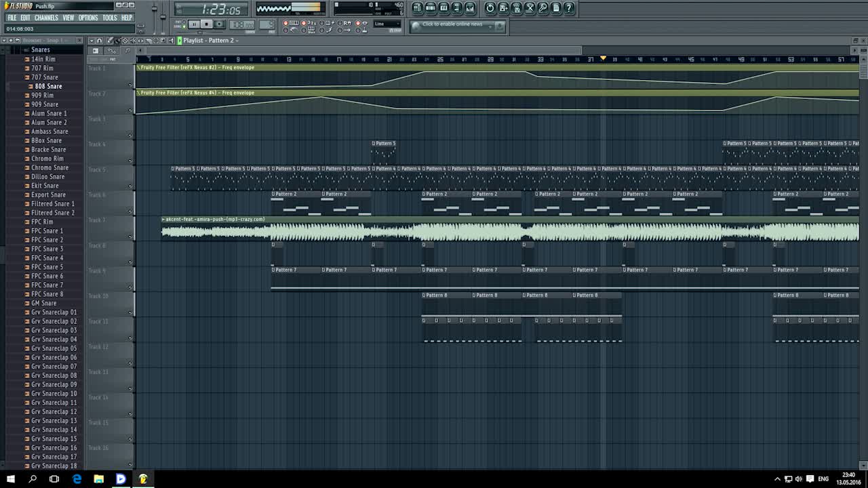Open the CHANNELS menu

click(x=46, y=18)
